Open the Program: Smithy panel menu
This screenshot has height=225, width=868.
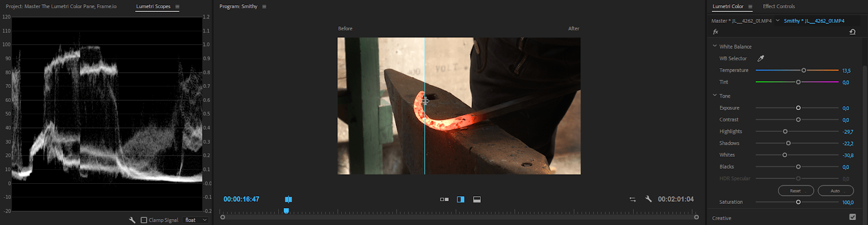click(x=264, y=7)
